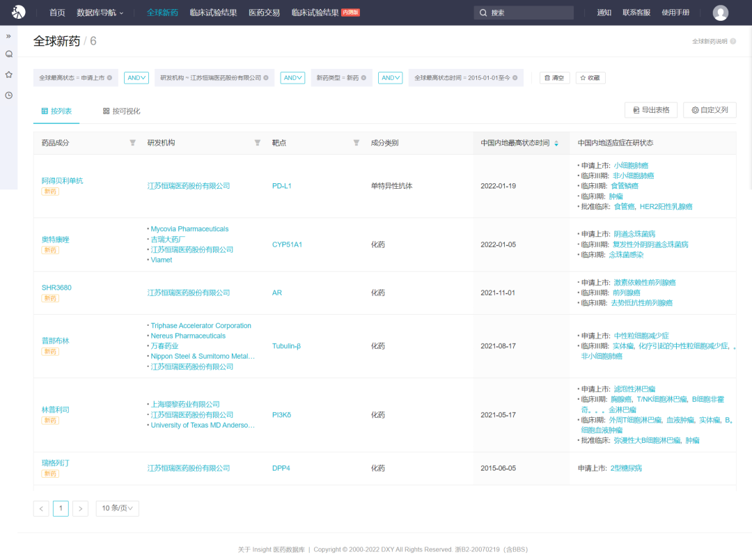
Task: Remove the 新药类型 = 新药 filter
Action: pyautogui.click(x=363, y=78)
